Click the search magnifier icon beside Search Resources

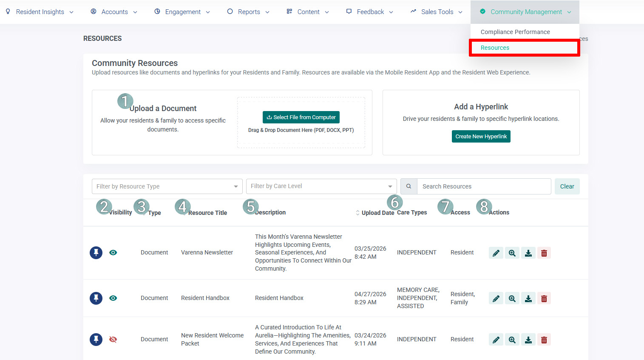coord(409,186)
